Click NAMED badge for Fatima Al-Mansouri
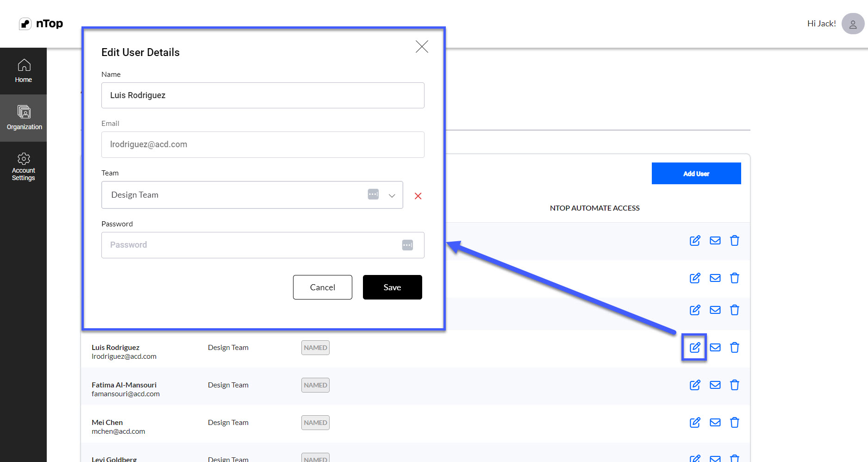868x462 pixels. click(x=315, y=385)
